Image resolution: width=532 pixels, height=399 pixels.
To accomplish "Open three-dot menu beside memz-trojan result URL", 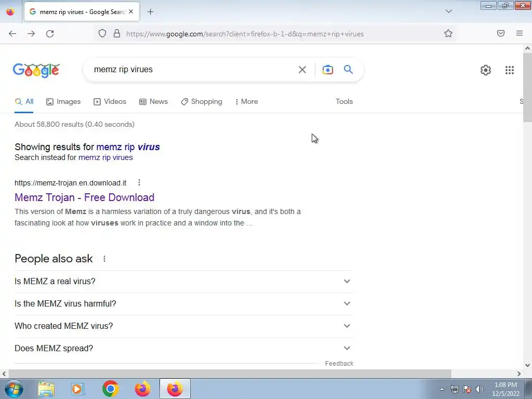I will click(139, 182).
